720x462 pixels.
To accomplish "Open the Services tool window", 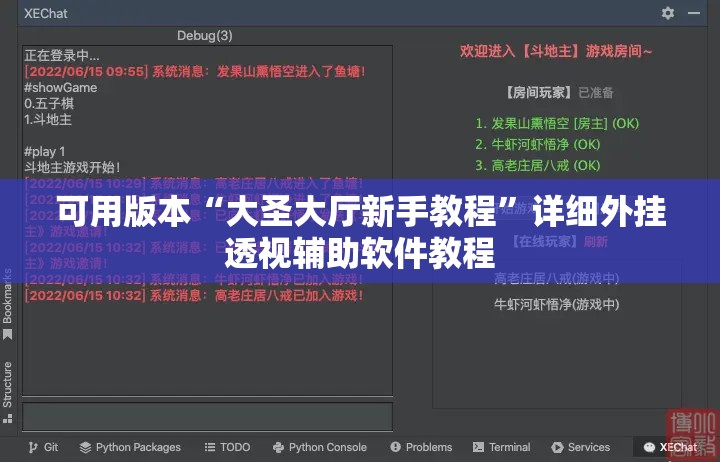I will click(x=580, y=447).
